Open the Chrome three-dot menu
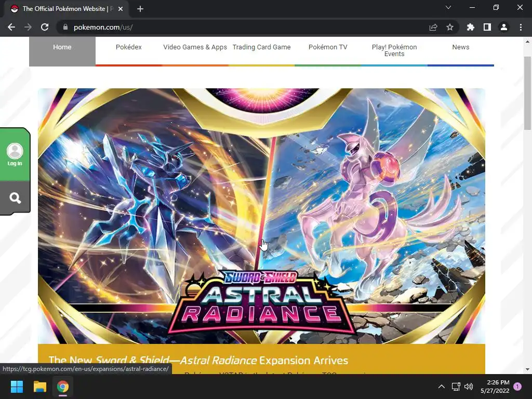The image size is (532, 399). click(521, 27)
